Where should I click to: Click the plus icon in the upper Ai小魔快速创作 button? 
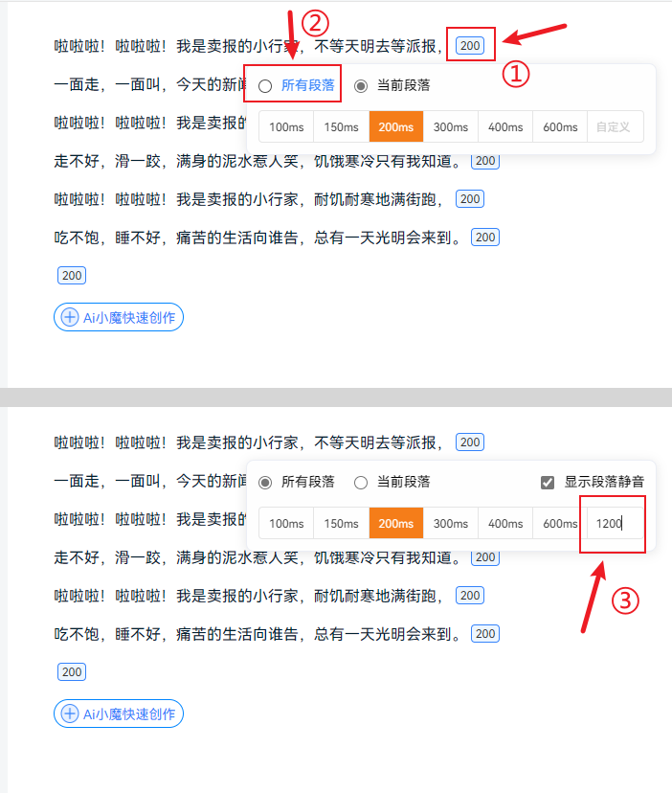70,317
